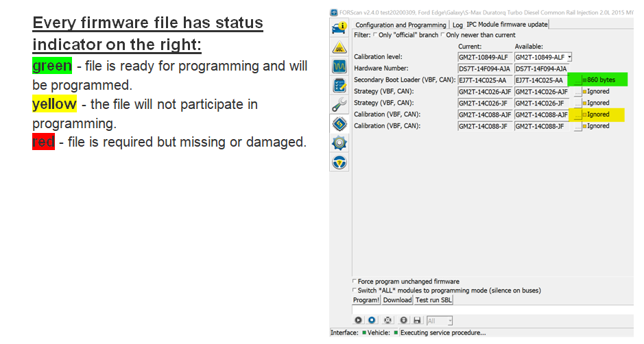The image size is (644, 344).
Task: Open the Tests checklist sidebar icon
Action: tap(339, 86)
